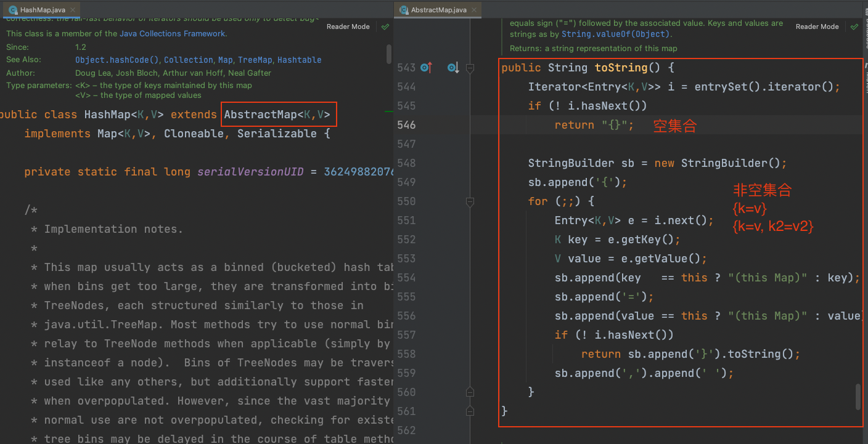
Task: Click the overrides-method gutter icon with red up arrow
Action: tap(426, 68)
